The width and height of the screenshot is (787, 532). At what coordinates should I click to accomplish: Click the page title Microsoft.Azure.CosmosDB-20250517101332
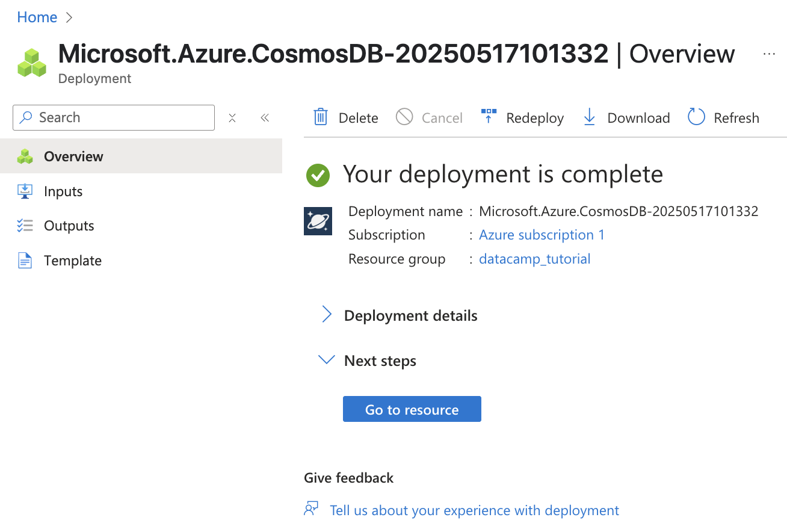coord(333,54)
